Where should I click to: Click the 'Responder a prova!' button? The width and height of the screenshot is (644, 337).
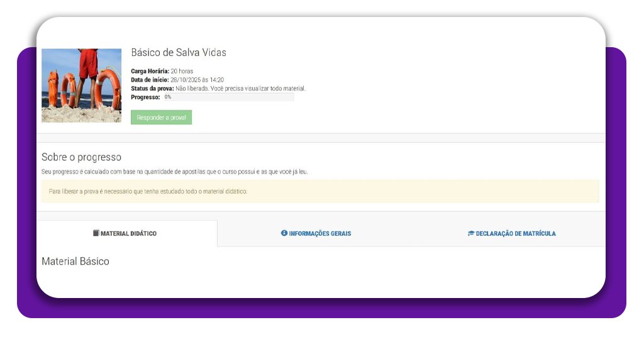tap(161, 118)
